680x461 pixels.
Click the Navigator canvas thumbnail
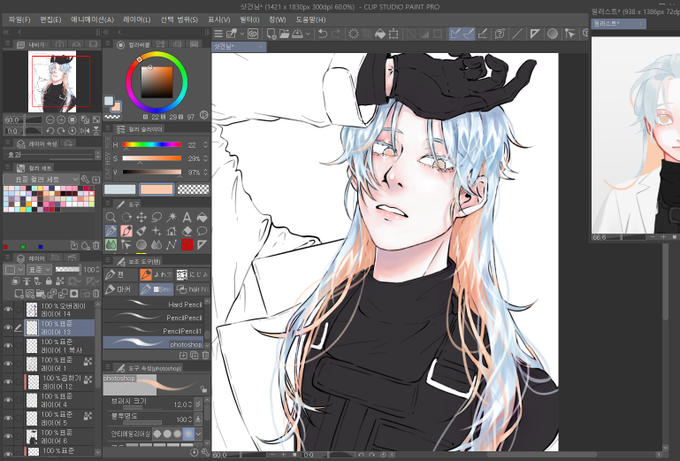[x=52, y=82]
